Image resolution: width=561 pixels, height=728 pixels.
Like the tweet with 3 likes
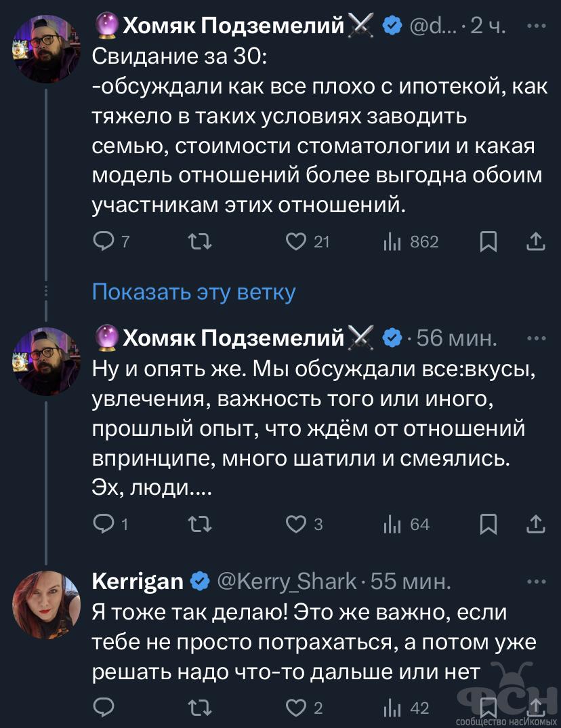[296, 524]
